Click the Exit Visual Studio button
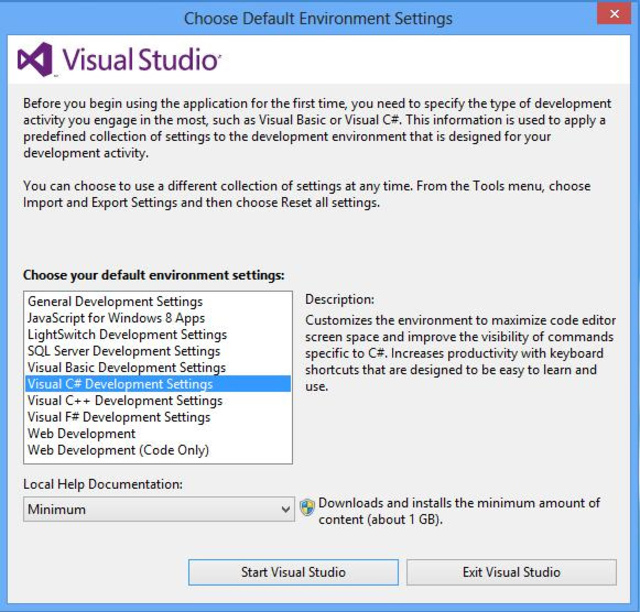Image resolution: width=640 pixels, height=612 pixels. [511, 572]
